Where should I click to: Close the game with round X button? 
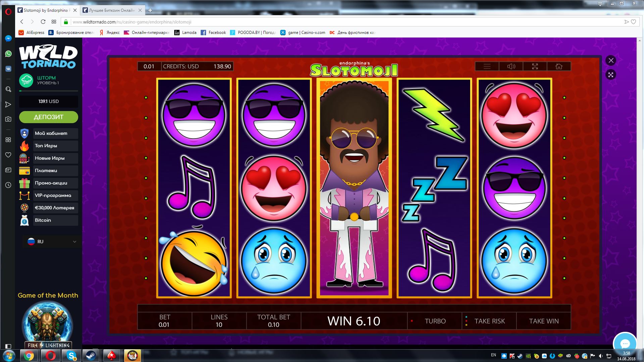(x=611, y=60)
